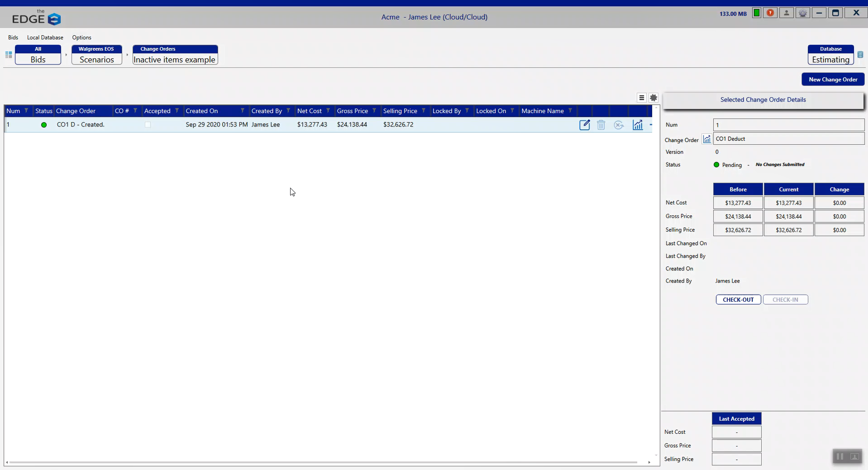Click the cancel/rollback icon on the row

tap(619, 125)
